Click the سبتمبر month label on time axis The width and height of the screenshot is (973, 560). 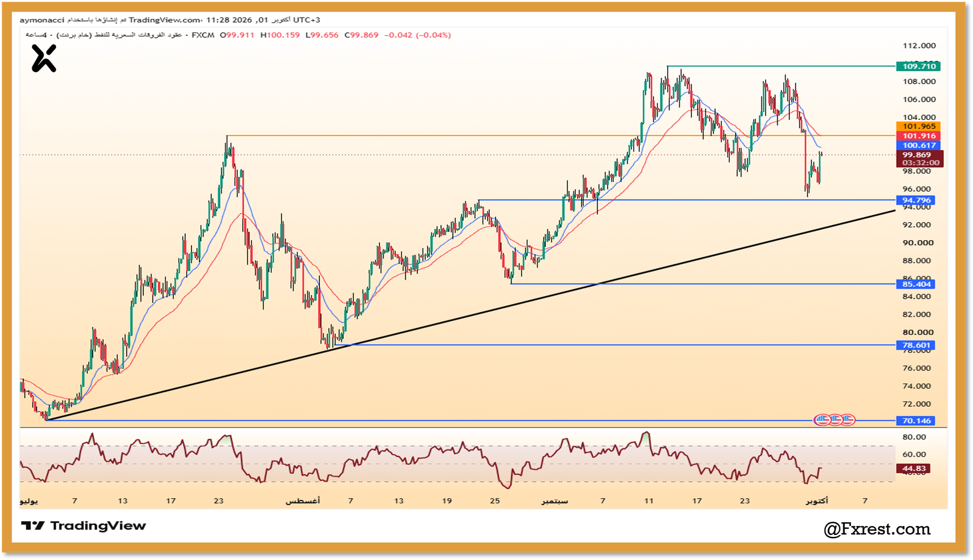coord(555,501)
